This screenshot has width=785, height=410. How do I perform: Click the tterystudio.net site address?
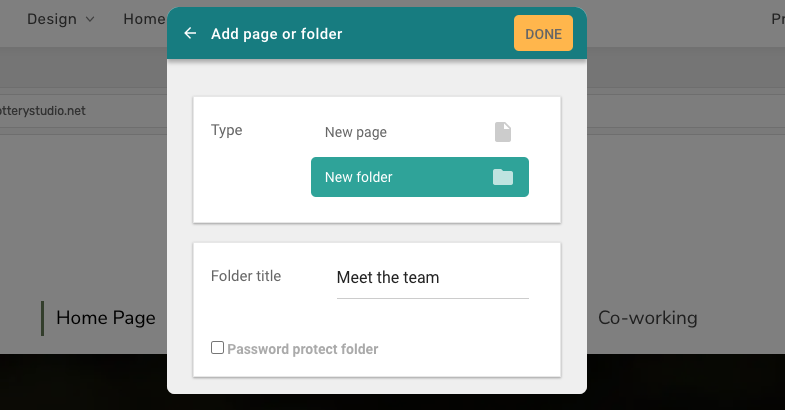click(43, 111)
